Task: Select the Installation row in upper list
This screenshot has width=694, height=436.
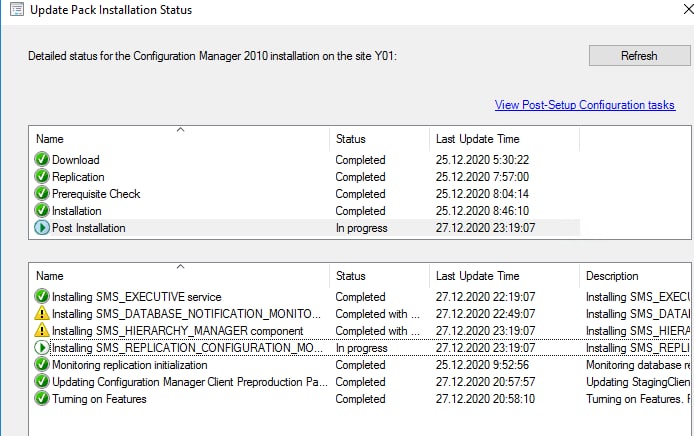Action: click(305, 211)
